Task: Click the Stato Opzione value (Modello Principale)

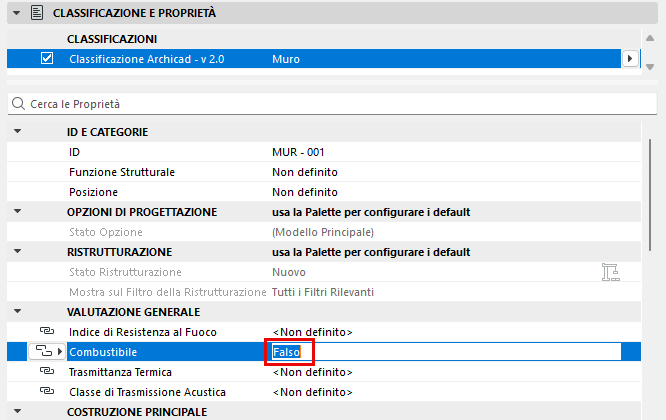Action: click(x=323, y=232)
